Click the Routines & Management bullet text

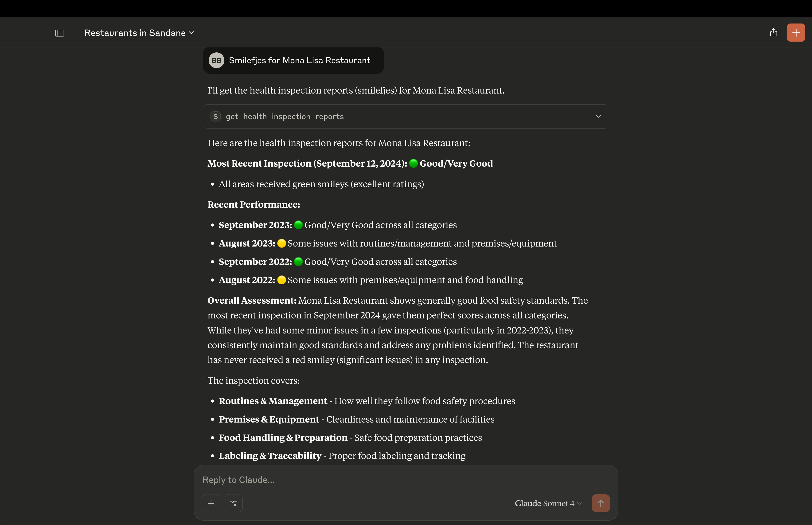click(x=273, y=401)
